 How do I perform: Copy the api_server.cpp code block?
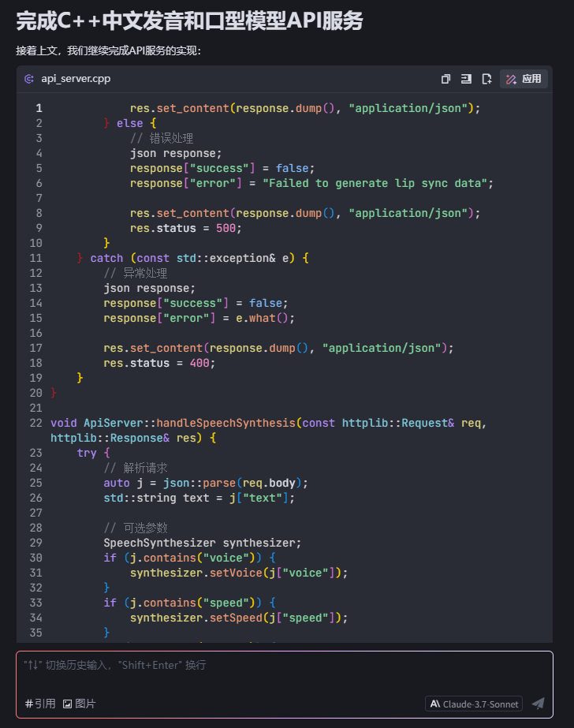tap(445, 79)
